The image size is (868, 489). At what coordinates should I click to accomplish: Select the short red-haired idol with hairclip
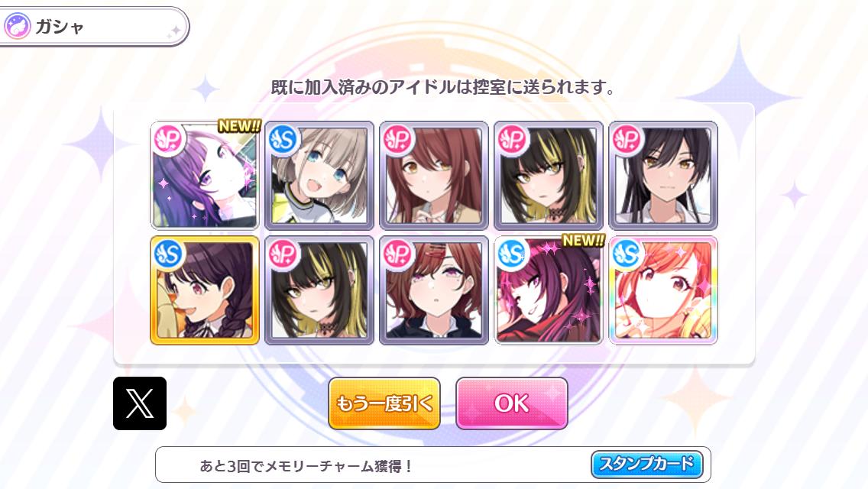click(434, 290)
